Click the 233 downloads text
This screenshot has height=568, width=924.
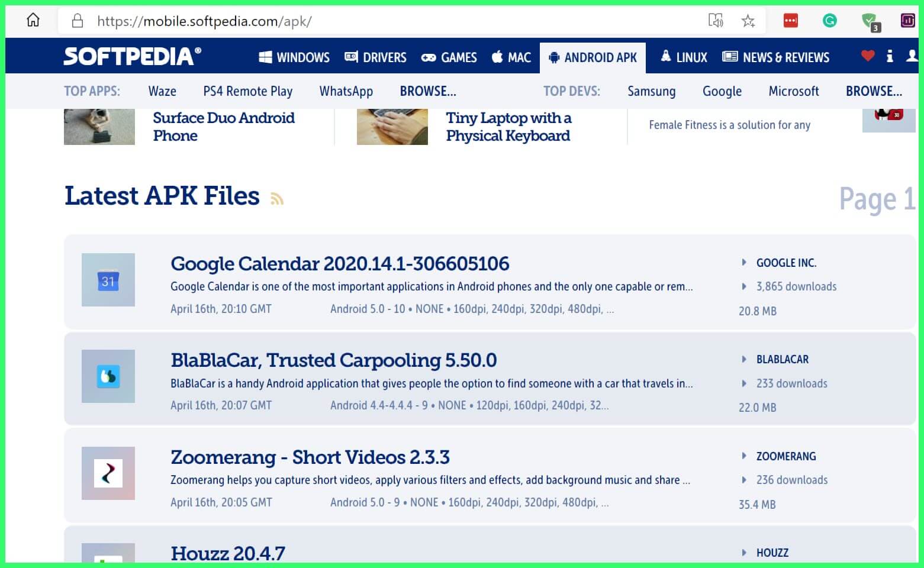(792, 383)
